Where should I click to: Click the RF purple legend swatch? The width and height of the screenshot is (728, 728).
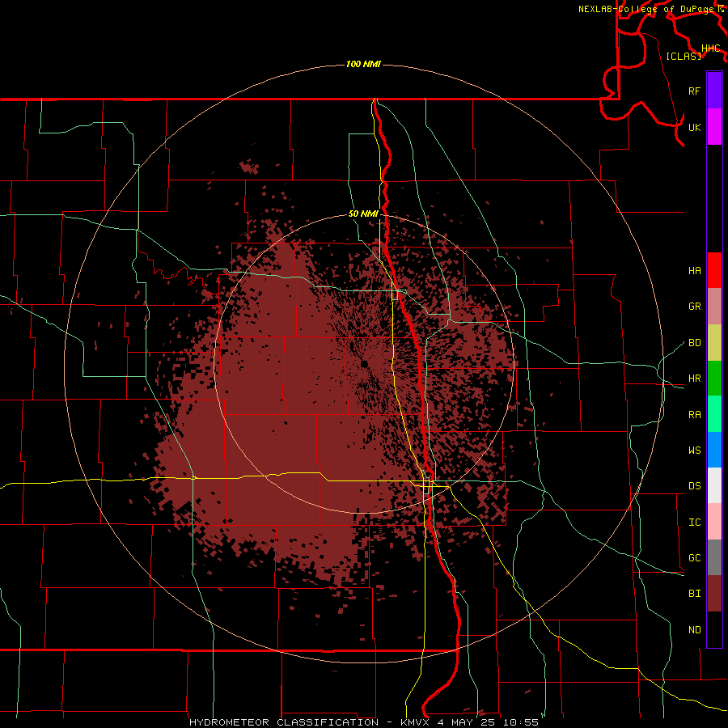click(714, 91)
